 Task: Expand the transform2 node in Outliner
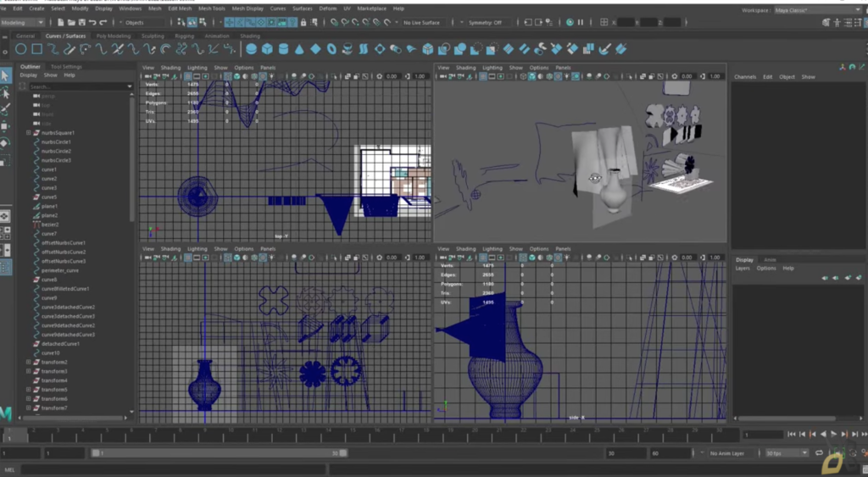29,362
